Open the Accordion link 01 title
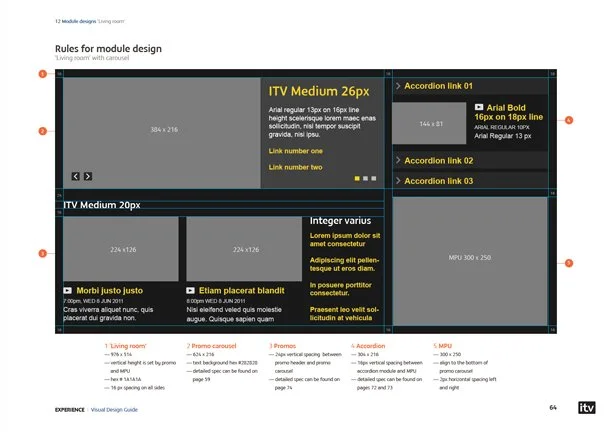The image size is (612, 440). 438,86
